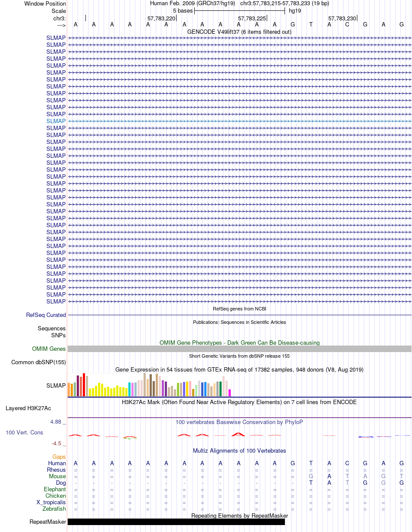This screenshot has height=532, width=412.
Task: Open Repeating Elements by RepeatMasker title
Action: click(x=239, y=516)
